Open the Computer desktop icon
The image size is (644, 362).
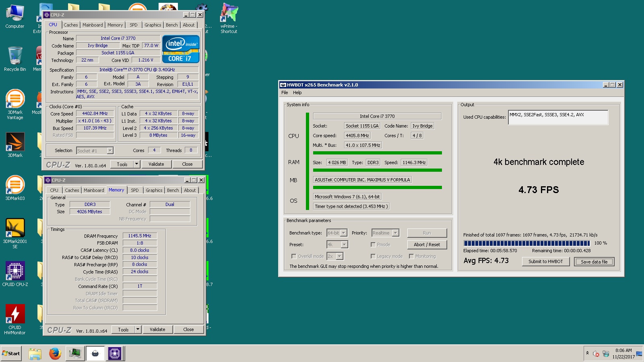(15, 16)
